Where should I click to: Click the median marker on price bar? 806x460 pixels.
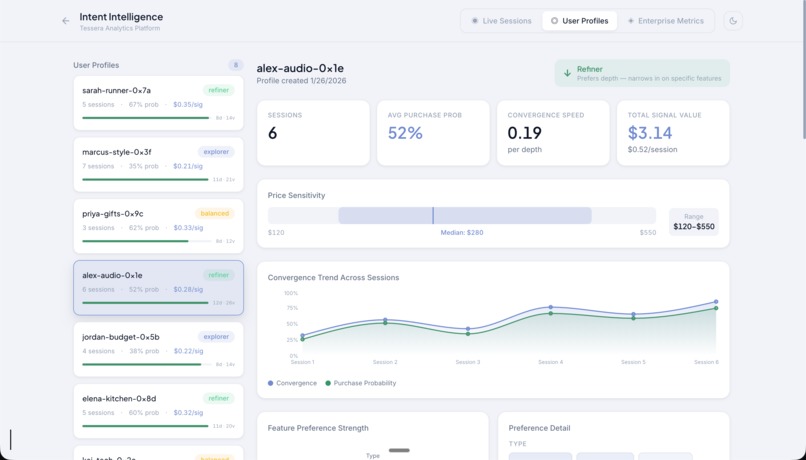pyautogui.click(x=433, y=216)
